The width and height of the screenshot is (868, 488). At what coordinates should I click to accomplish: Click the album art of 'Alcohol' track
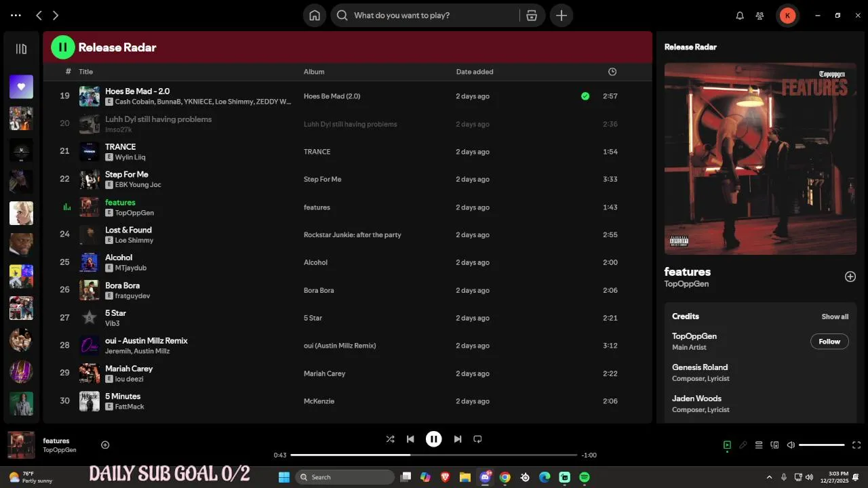pos(90,262)
